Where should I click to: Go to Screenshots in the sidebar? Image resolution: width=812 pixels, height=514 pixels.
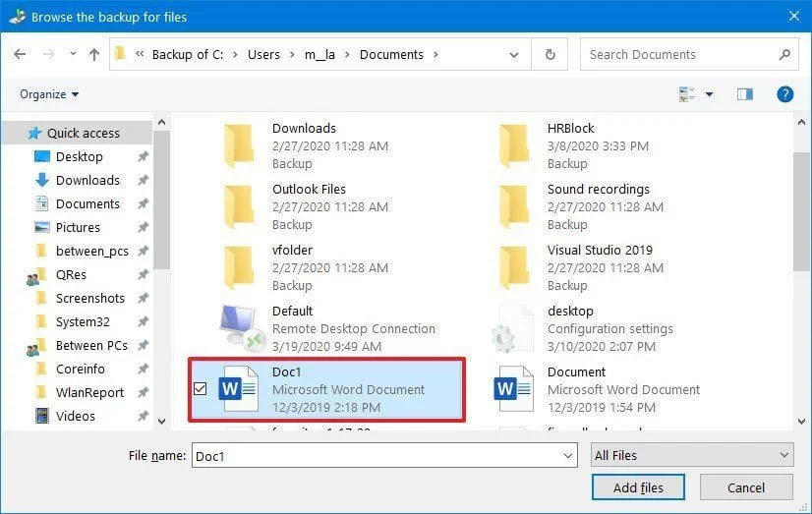tap(89, 298)
